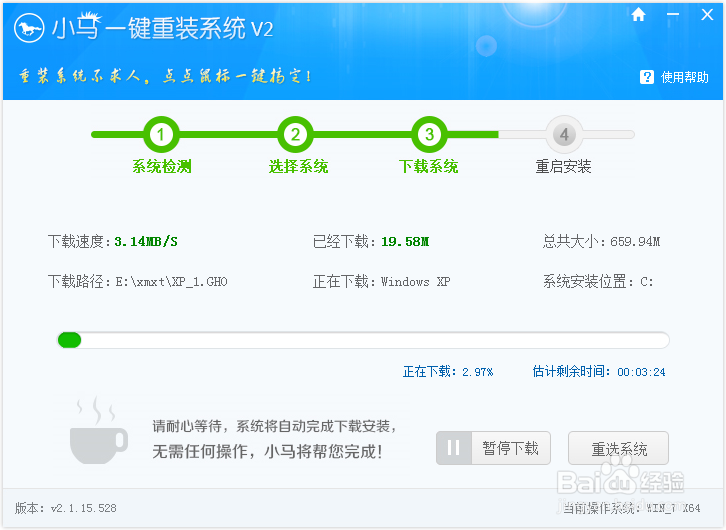
Task: Click downloaded amount 19.58M
Action: pyautogui.click(x=405, y=242)
